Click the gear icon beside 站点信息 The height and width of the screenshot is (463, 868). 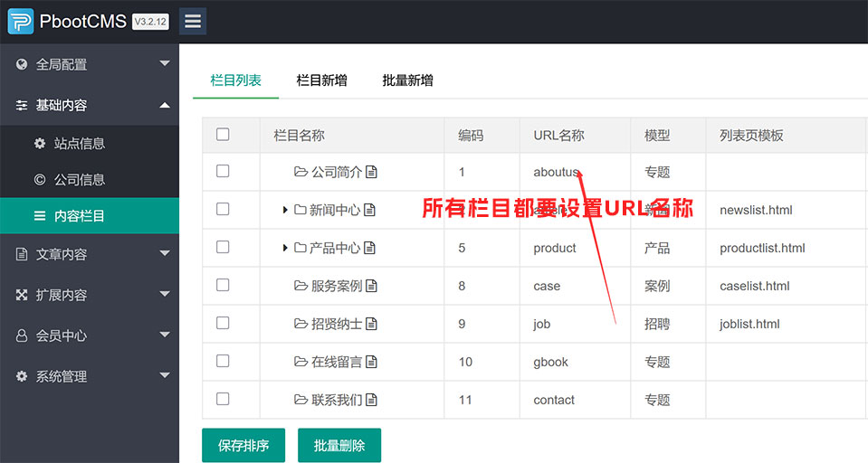[40, 143]
